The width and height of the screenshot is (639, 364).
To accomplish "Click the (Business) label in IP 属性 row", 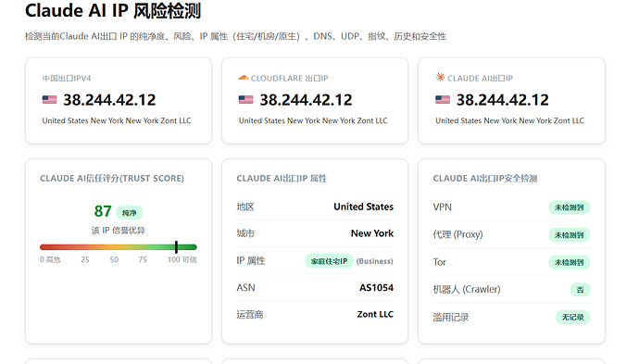I will click(x=374, y=261).
